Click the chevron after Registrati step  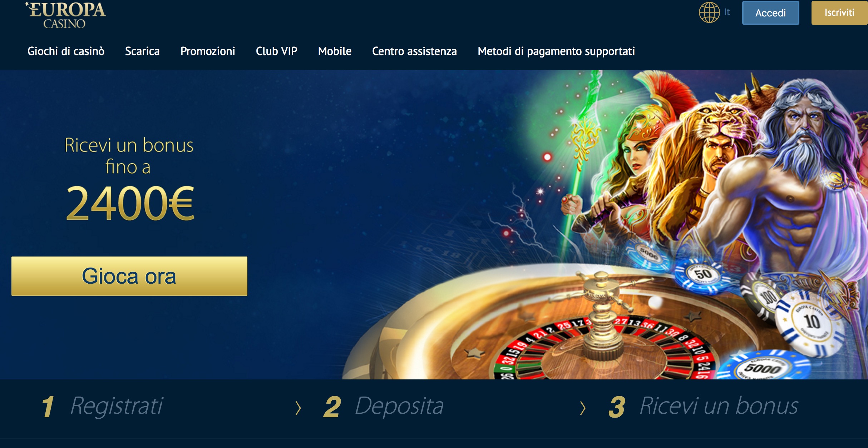298,408
